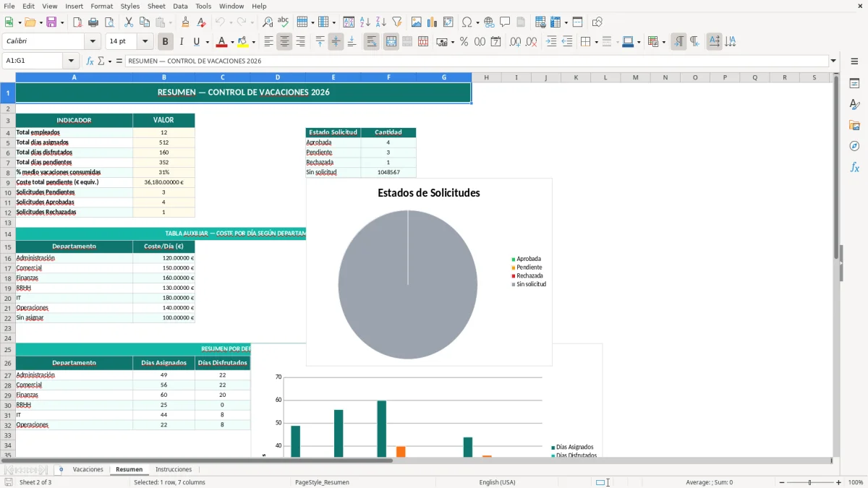Image resolution: width=868 pixels, height=488 pixels.
Task: Open background color dropdown arrow
Action: pyautogui.click(x=255, y=42)
